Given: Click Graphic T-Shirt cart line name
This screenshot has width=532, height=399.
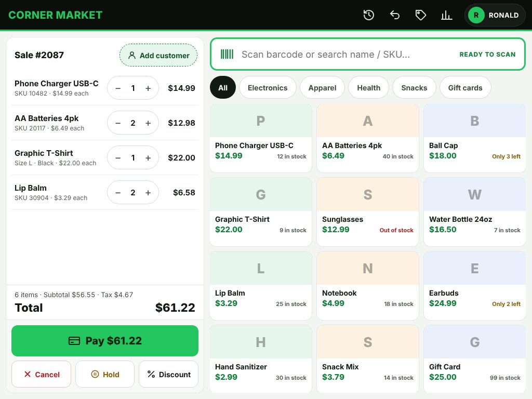Looking at the screenshot, I should pos(44,153).
